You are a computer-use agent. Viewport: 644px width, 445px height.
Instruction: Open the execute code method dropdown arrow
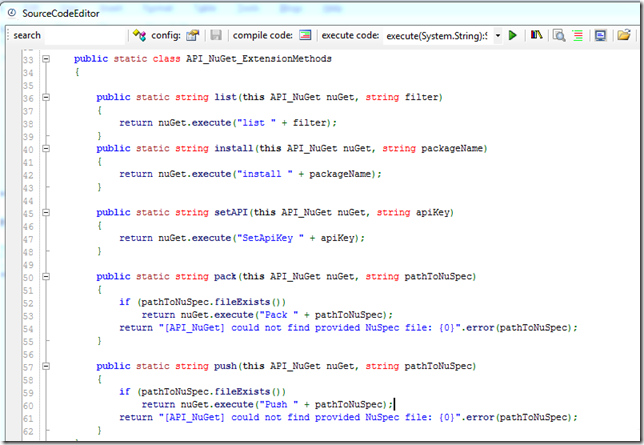(x=497, y=36)
